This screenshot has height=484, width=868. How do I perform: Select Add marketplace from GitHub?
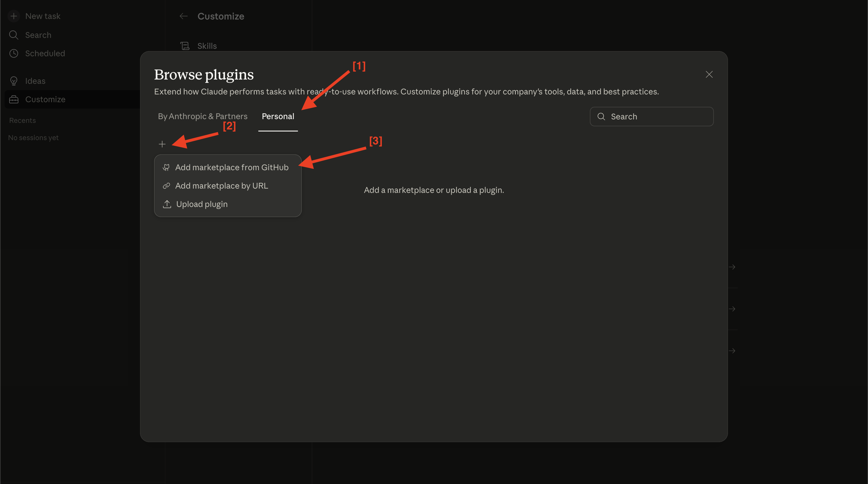point(232,167)
